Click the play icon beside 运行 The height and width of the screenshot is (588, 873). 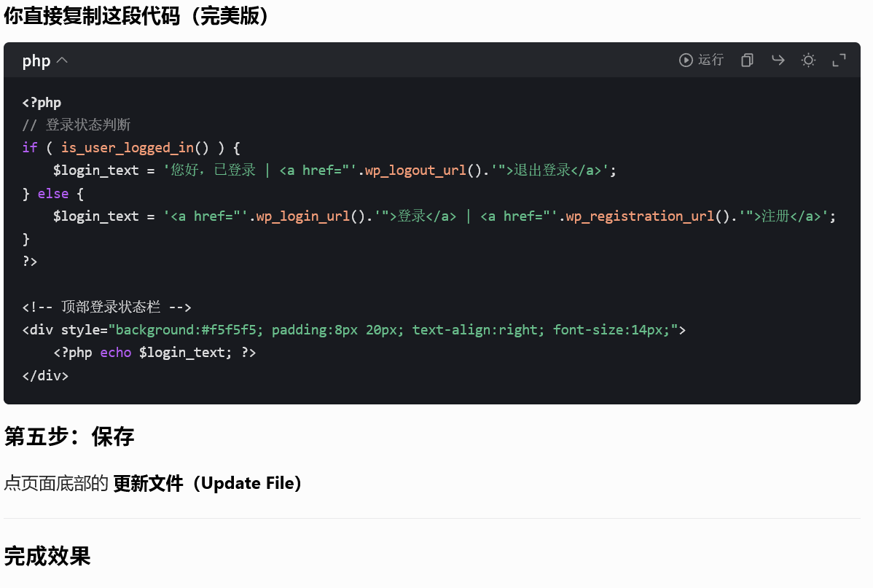click(686, 60)
